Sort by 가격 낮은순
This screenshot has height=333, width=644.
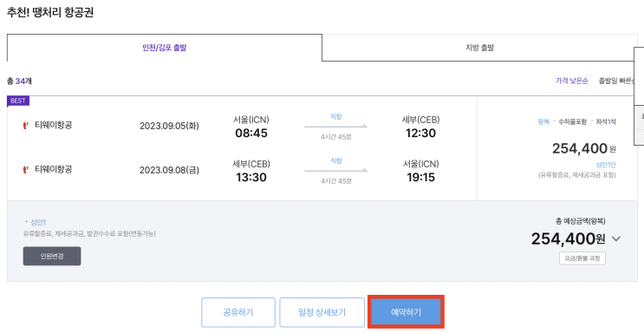(572, 81)
